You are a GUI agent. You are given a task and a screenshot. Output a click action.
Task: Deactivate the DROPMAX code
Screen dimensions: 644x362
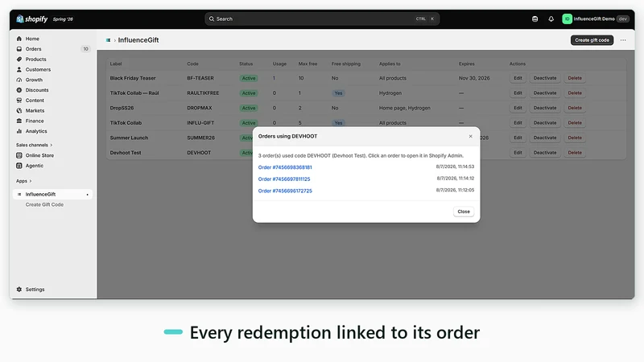click(x=545, y=108)
